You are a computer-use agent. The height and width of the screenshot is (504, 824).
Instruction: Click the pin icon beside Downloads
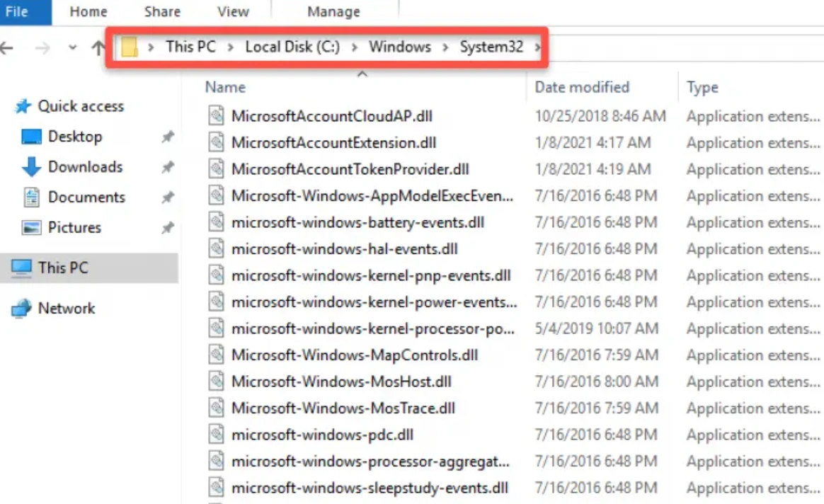coord(168,167)
